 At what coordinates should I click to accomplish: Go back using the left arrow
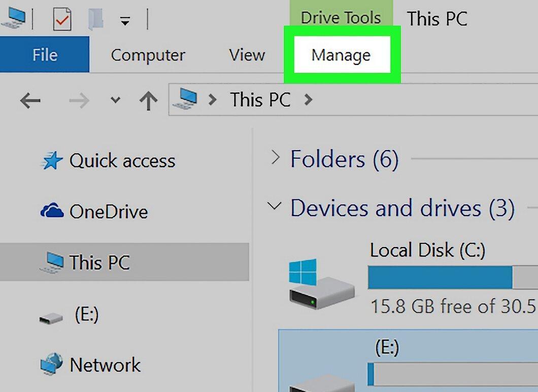tap(30, 100)
